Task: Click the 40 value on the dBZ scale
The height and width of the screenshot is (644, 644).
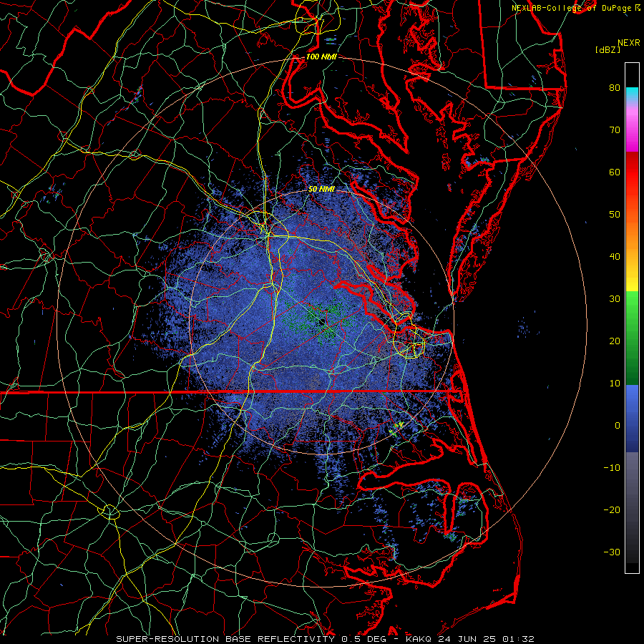Action: (615, 257)
